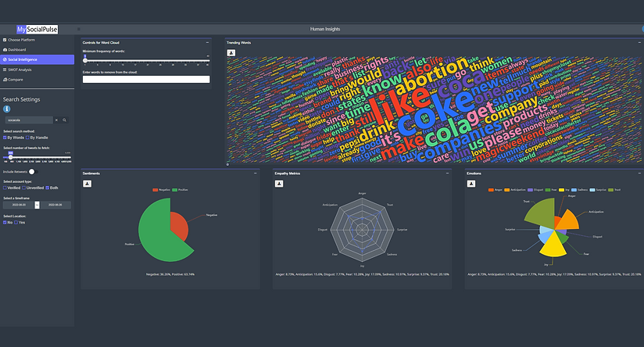The width and height of the screenshot is (644, 347).
Task: Click the word 'coke' in the word cloud
Action: click(x=435, y=113)
